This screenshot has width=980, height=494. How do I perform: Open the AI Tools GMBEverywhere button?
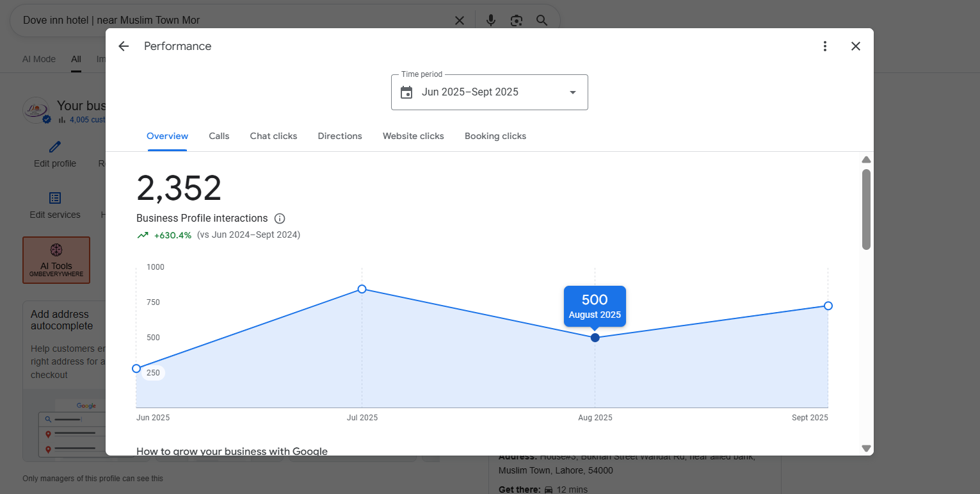tap(56, 260)
